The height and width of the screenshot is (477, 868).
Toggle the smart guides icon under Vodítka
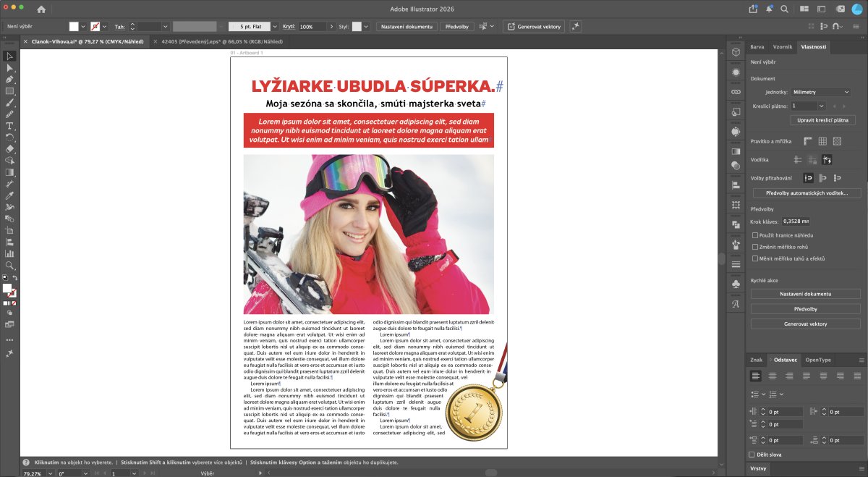point(827,159)
